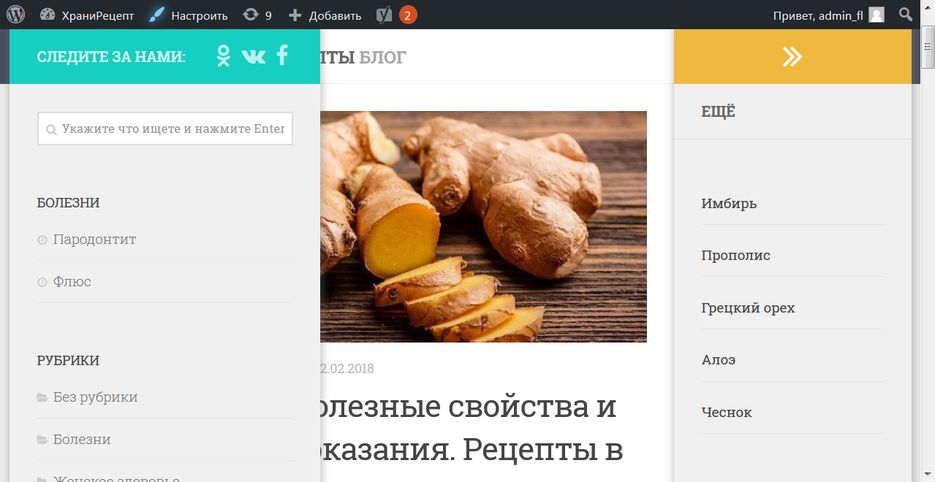Click the ginger root post image
This screenshot has height=482, width=935.
click(x=484, y=227)
